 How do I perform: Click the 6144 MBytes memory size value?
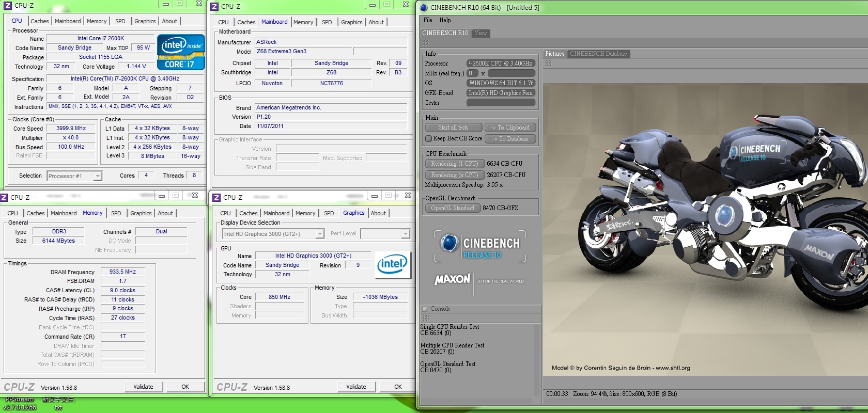[x=58, y=241]
